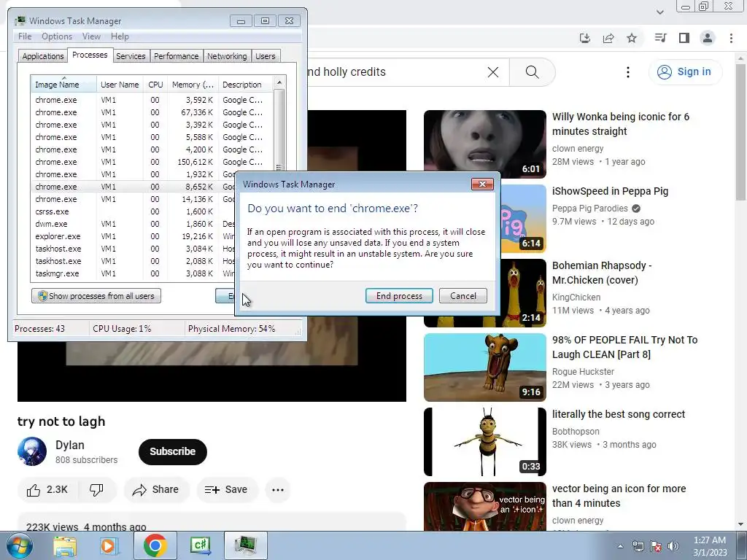The width and height of the screenshot is (747, 560).
Task: Launch Windows Media Player from taskbar
Action: [108, 545]
